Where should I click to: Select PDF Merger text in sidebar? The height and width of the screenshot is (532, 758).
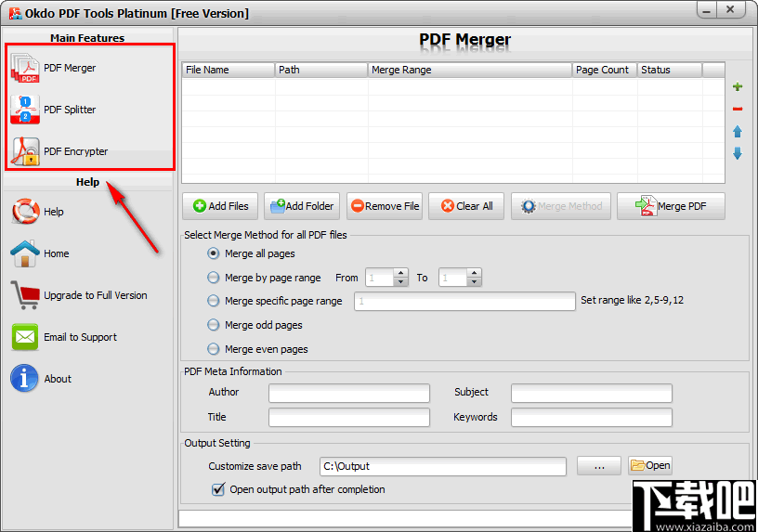click(x=70, y=68)
